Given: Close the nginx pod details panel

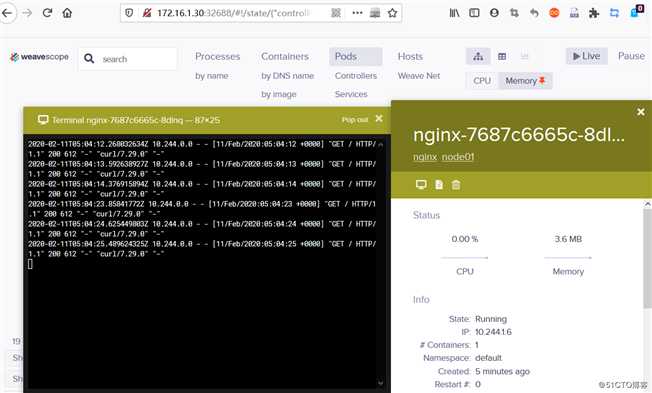Looking at the screenshot, I should [x=641, y=112].
